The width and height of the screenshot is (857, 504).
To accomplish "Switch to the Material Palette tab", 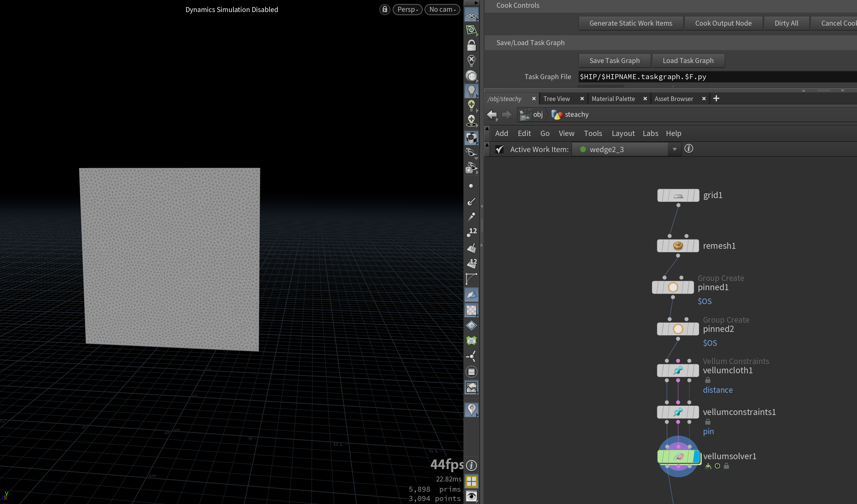I will 613,99.
